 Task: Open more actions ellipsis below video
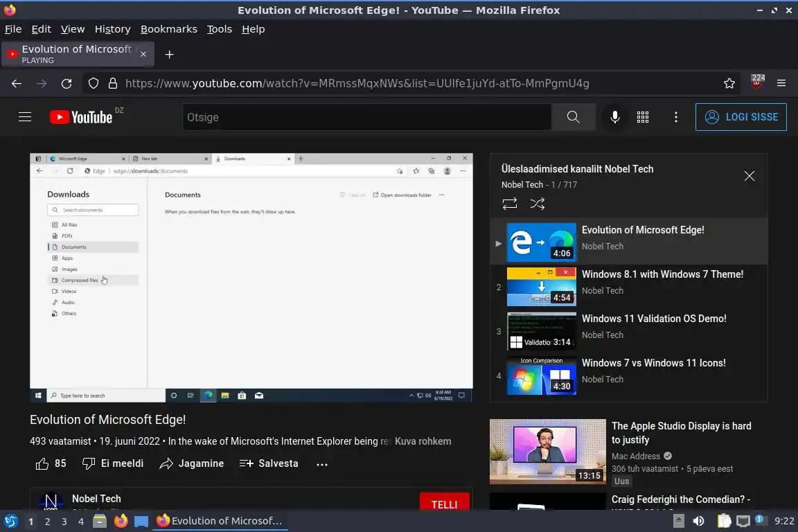pyautogui.click(x=322, y=464)
